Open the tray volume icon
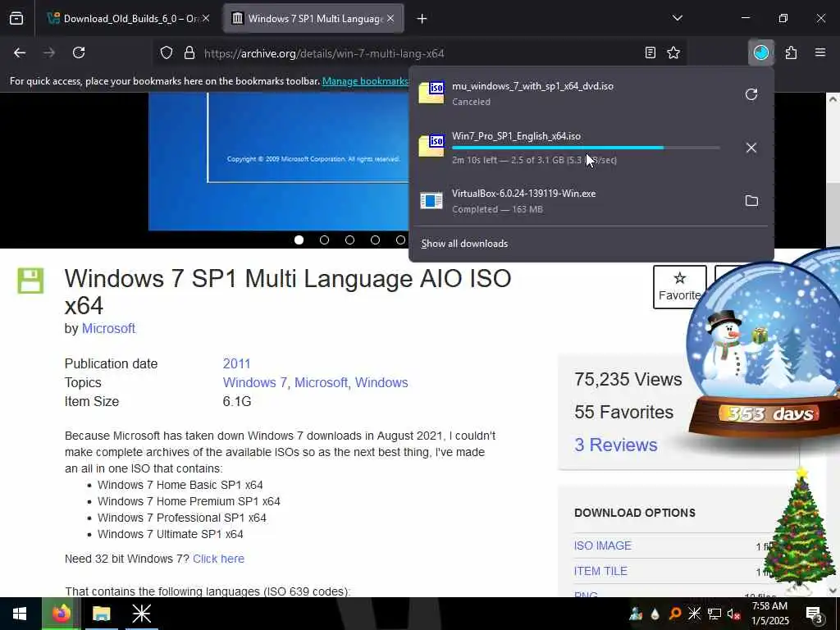The width and height of the screenshot is (840, 630). 733,614
